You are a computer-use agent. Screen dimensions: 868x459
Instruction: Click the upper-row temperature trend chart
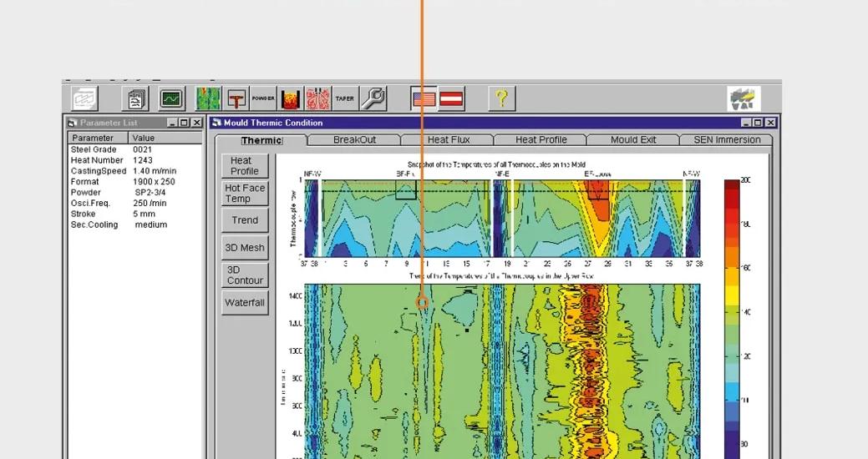pos(502,371)
